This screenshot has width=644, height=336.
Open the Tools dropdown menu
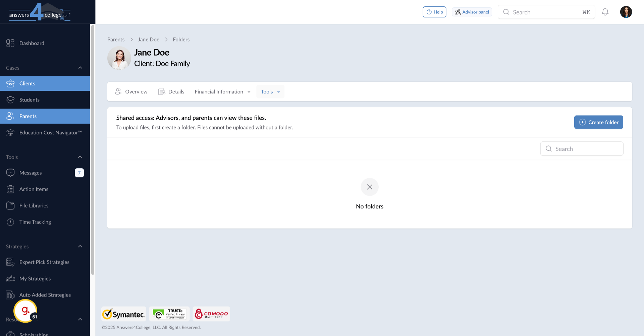click(270, 91)
